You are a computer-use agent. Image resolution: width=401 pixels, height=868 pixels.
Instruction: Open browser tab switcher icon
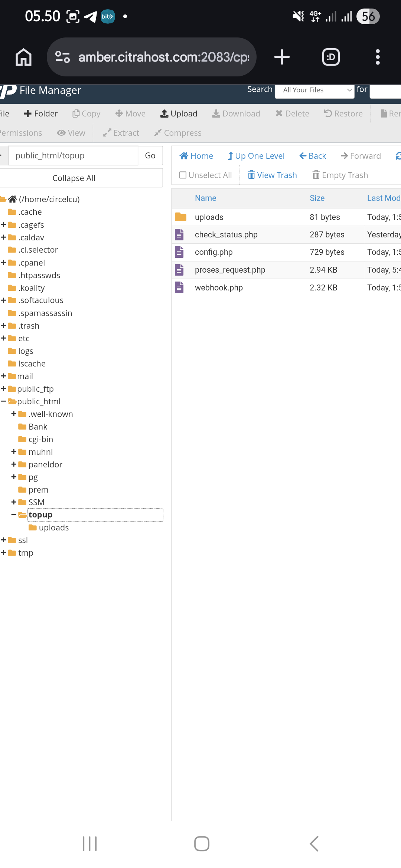(x=331, y=57)
